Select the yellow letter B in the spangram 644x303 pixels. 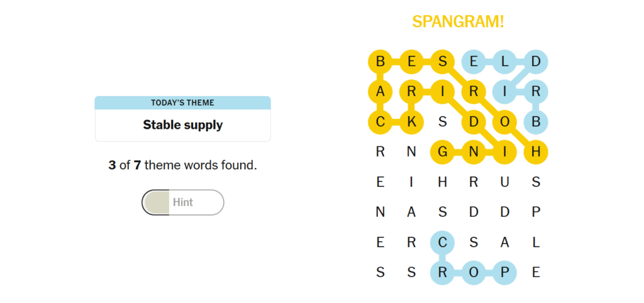pos(380,62)
